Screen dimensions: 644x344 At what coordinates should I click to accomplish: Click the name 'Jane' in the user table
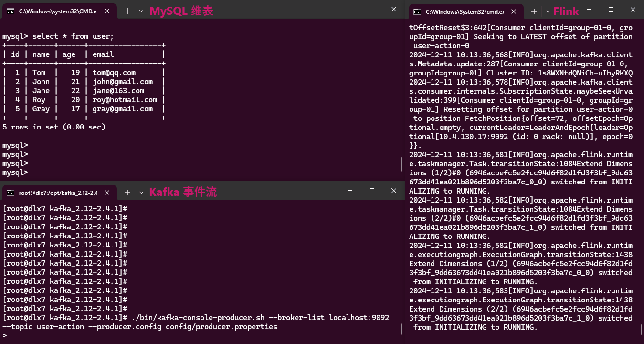point(41,91)
